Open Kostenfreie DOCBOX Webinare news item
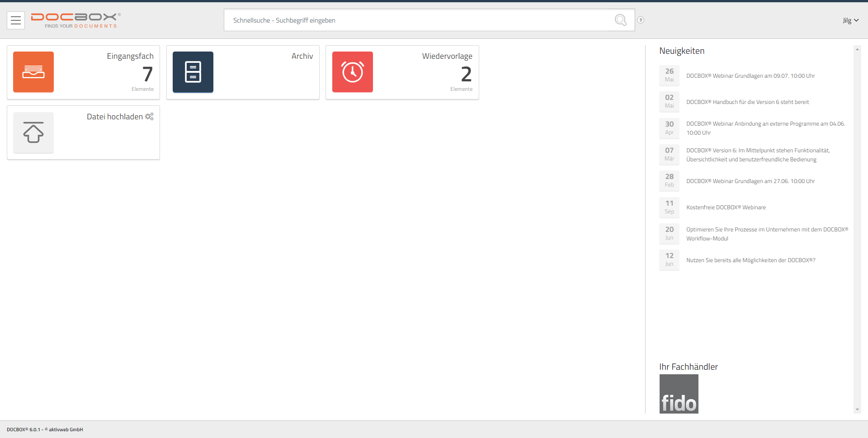Image resolution: width=868 pixels, height=438 pixels. coord(726,207)
